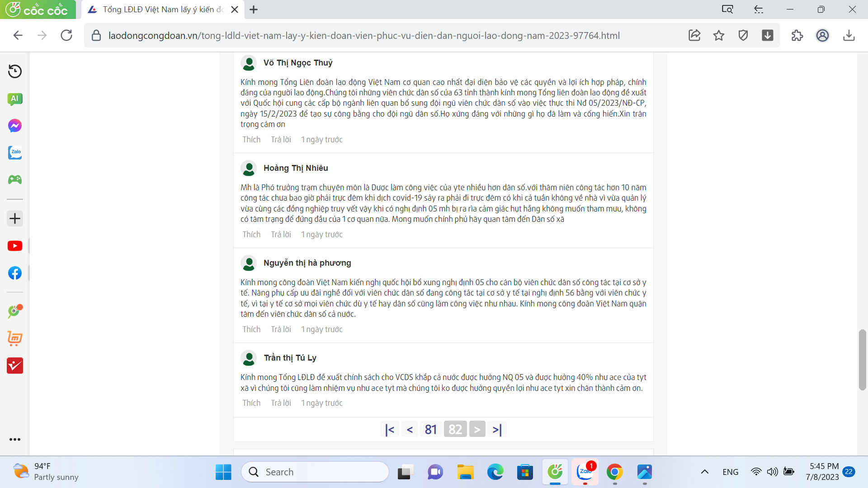Open the YouTube sidebar shortcut
This screenshot has height=488, width=868.
[x=15, y=246]
